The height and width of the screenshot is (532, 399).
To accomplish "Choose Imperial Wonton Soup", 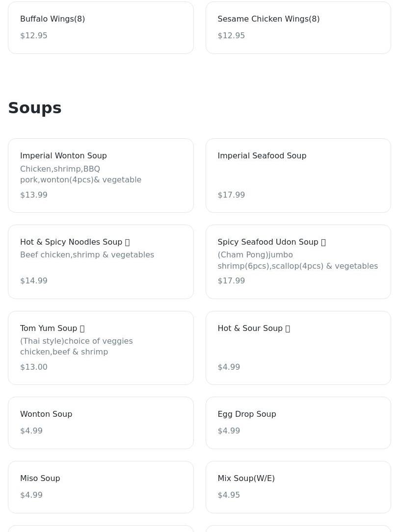I will [x=101, y=175].
